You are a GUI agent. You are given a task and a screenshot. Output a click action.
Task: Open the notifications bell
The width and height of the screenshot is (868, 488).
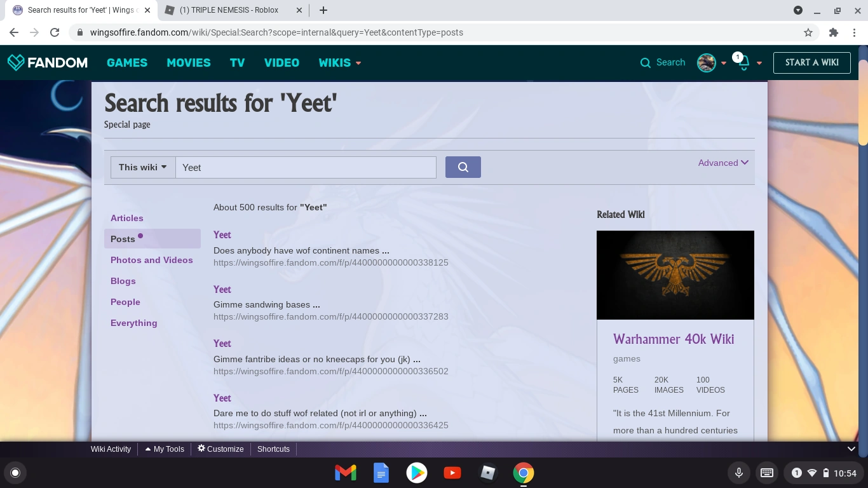click(743, 63)
